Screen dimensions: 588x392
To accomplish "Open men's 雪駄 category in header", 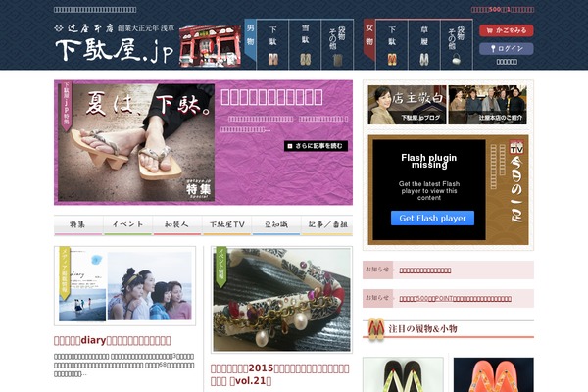I will point(305,45).
